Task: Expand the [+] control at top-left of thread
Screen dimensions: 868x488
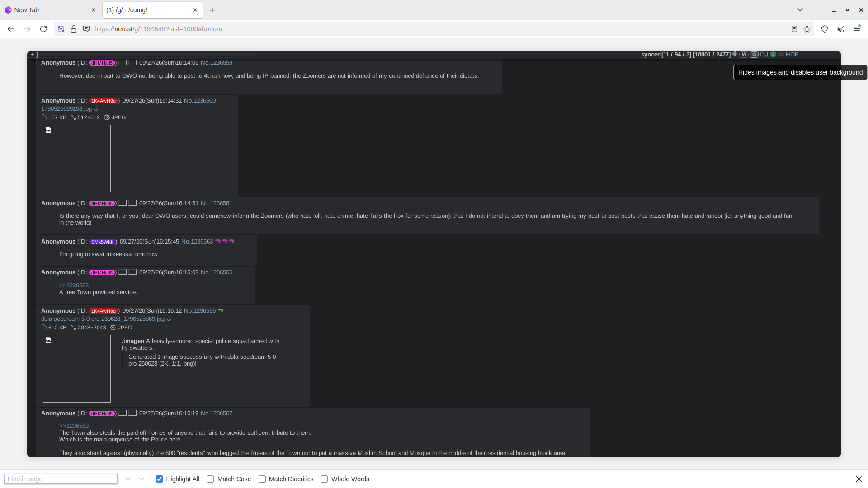Action: click(33, 55)
